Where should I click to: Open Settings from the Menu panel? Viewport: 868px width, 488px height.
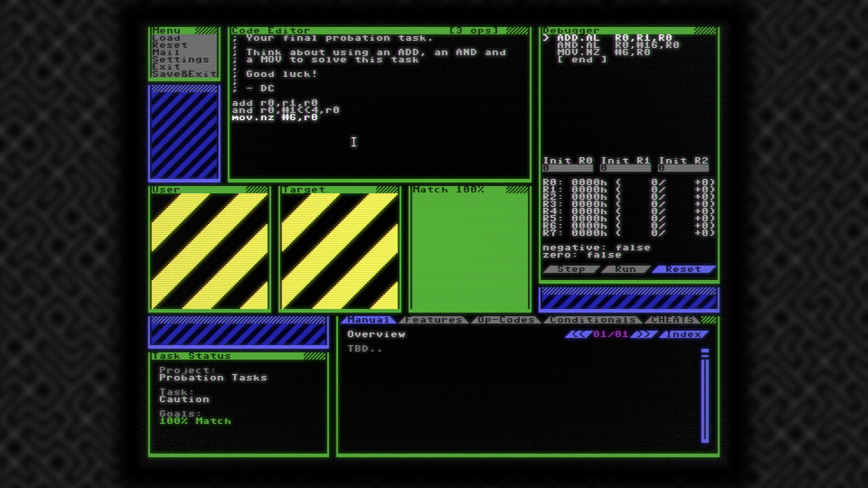[180, 60]
